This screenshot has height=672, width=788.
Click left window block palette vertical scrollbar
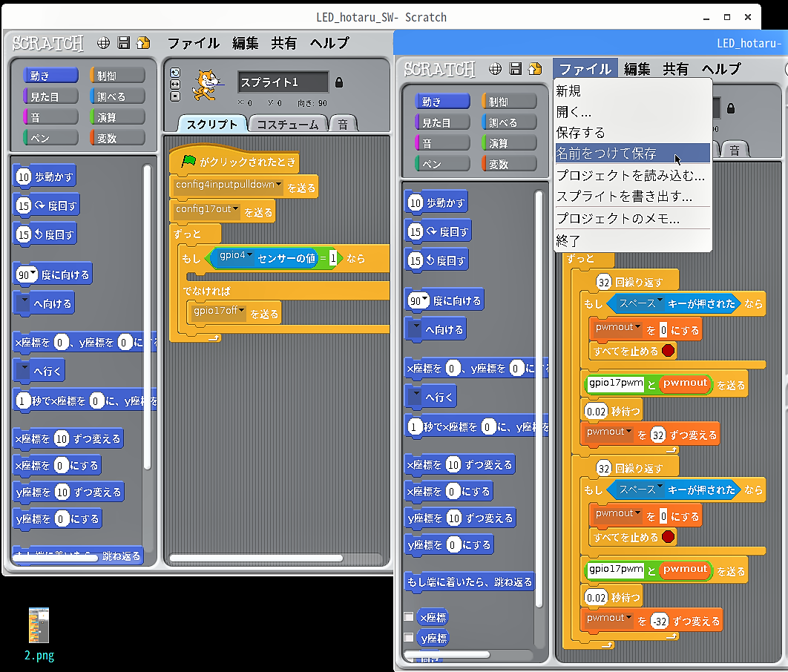[147, 317]
